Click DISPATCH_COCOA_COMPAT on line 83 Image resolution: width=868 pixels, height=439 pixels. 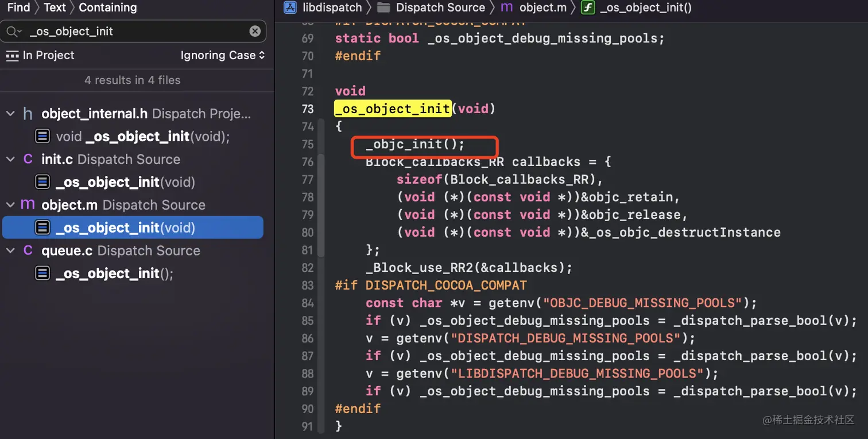click(x=446, y=285)
